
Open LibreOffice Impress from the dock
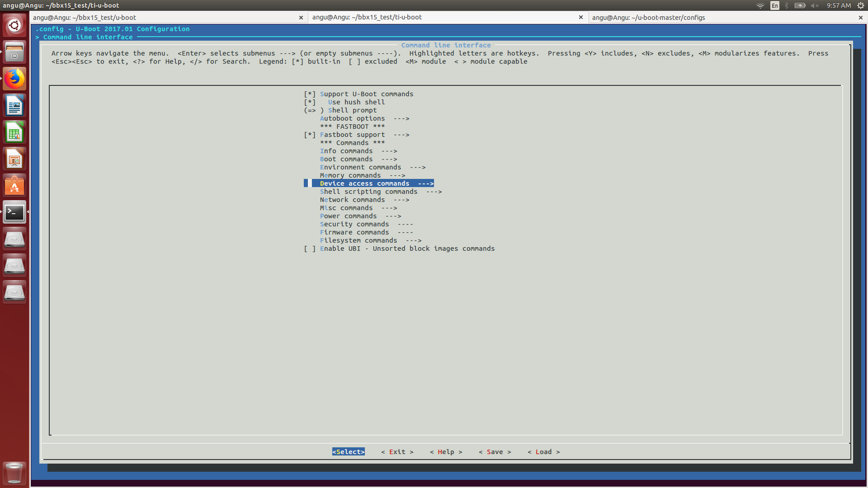pyautogui.click(x=14, y=159)
